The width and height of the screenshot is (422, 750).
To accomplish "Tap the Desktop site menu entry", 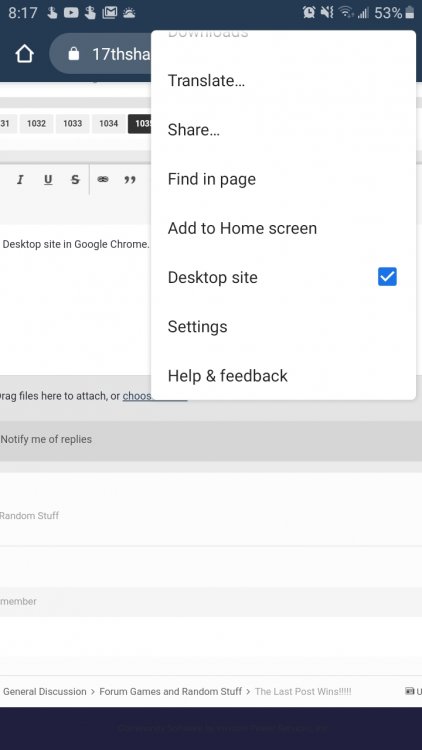I will click(x=283, y=277).
